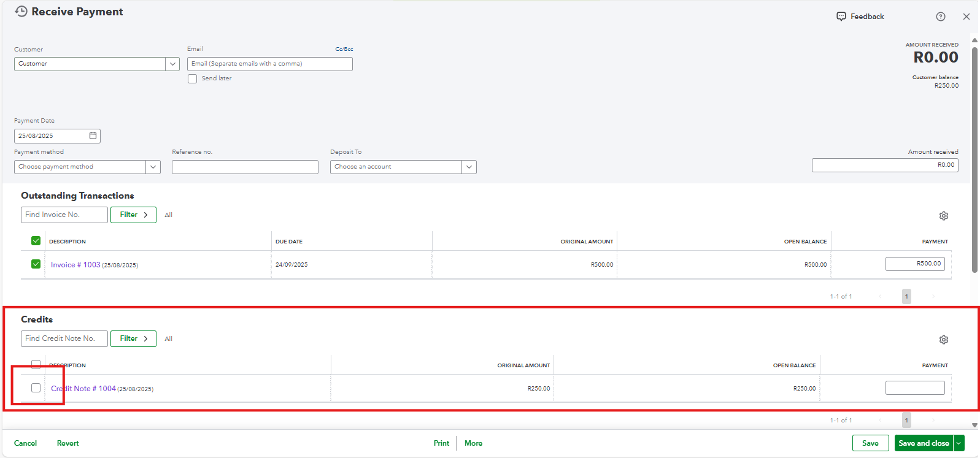980x458 pixels.
Task: Click the Reference no. field
Action: (245, 167)
